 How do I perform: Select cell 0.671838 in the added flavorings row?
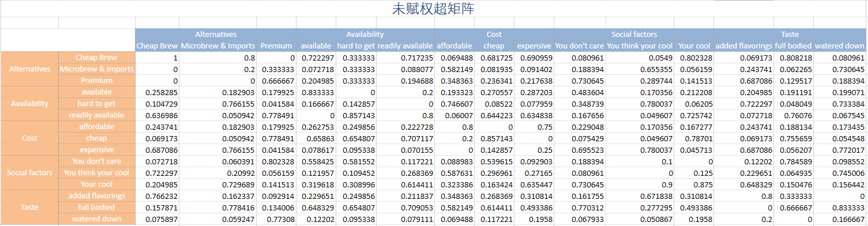tap(640, 196)
